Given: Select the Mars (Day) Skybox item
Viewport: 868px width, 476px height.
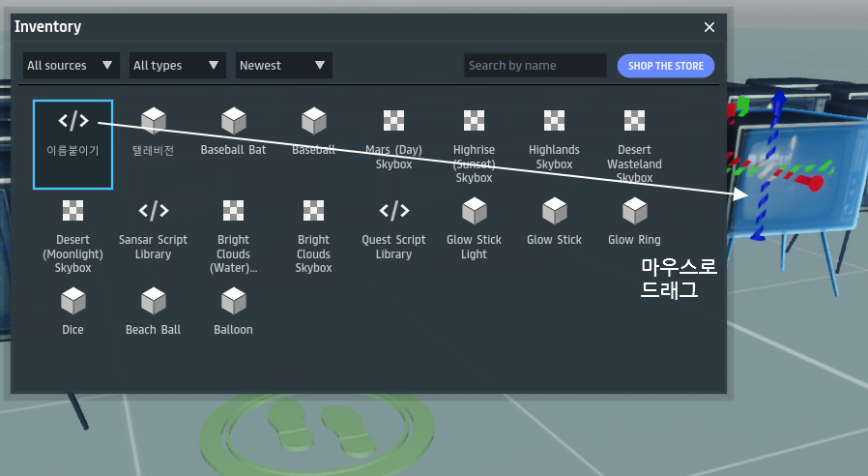Looking at the screenshot, I should click(x=393, y=139).
